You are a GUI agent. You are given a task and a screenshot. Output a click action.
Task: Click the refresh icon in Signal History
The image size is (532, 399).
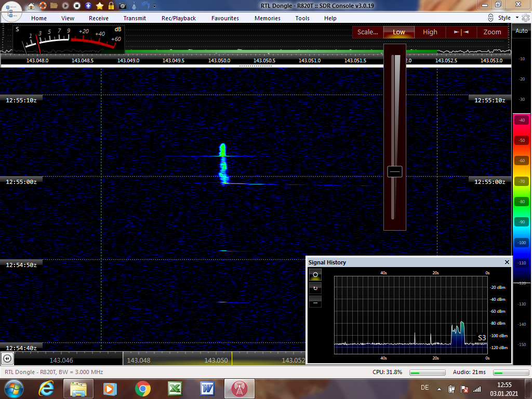[x=315, y=288]
